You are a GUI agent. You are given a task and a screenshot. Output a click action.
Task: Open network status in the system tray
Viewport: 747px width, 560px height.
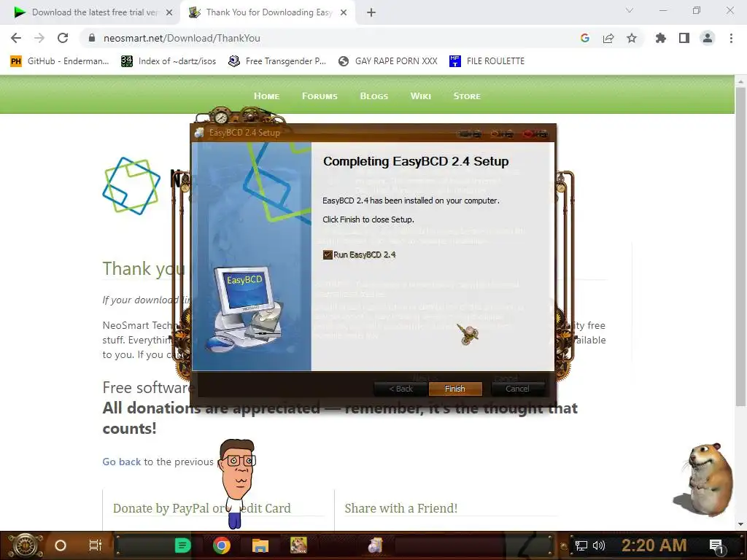pos(581,545)
